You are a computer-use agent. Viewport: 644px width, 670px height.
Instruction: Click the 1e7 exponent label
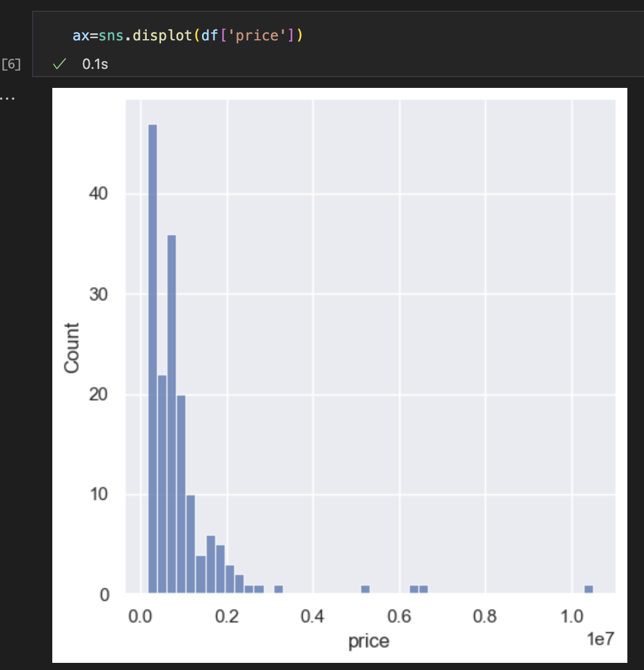(599, 639)
